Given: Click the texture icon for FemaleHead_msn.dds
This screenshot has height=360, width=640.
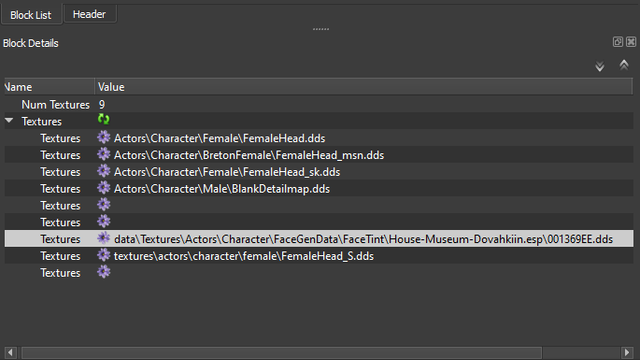Looking at the screenshot, I should coord(104,154).
